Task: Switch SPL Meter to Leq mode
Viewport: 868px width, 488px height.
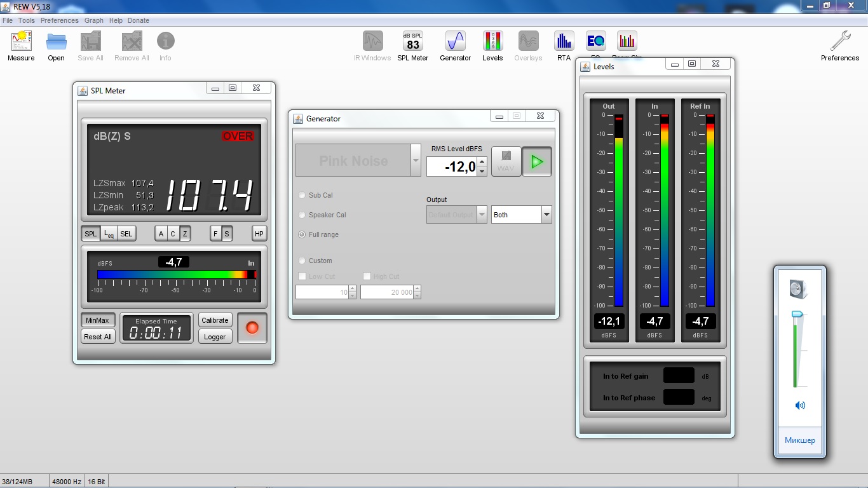Action: click(x=109, y=234)
